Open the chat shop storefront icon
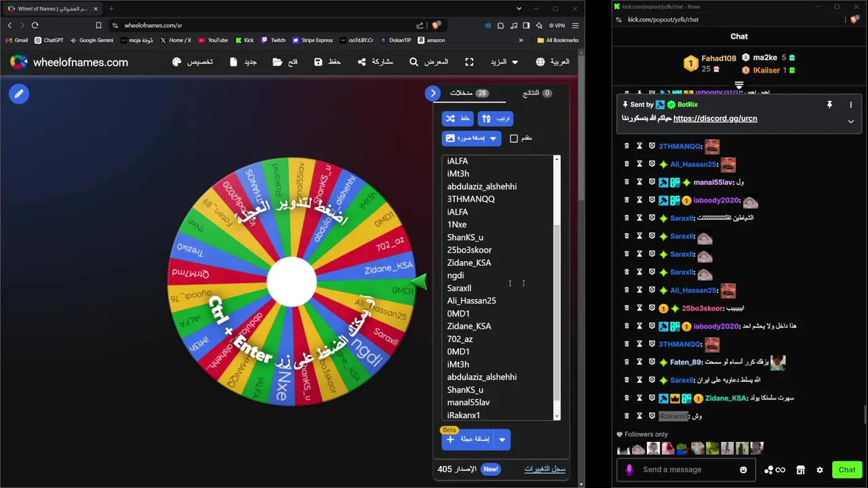 pyautogui.click(x=800, y=470)
